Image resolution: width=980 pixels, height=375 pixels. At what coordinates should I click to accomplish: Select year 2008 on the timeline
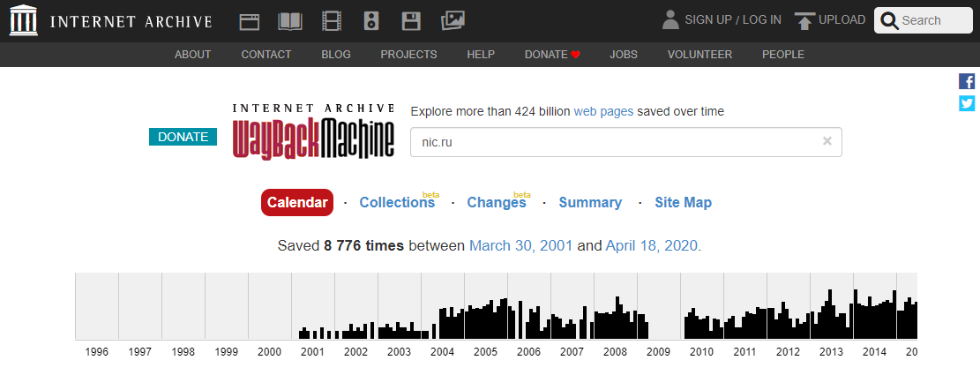pyautogui.click(x=615, y=352)
